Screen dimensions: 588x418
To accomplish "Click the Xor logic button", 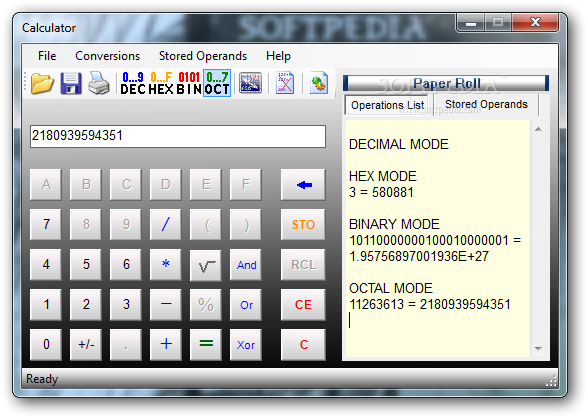I will tap(246, 345).
